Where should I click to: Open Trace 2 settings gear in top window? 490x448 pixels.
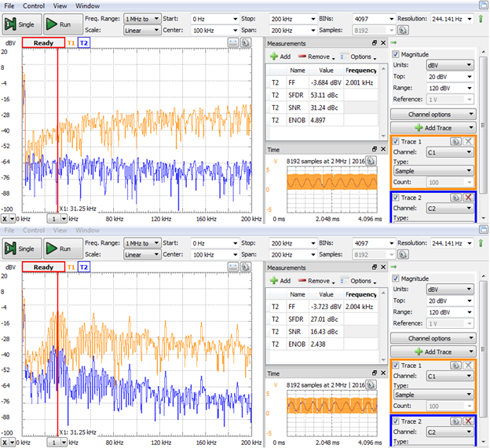(455, 197)
